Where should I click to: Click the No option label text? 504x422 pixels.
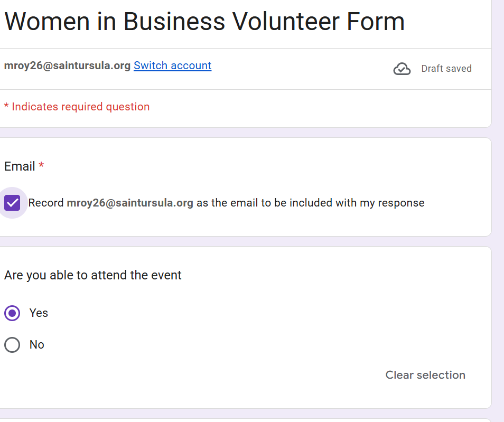37,344
